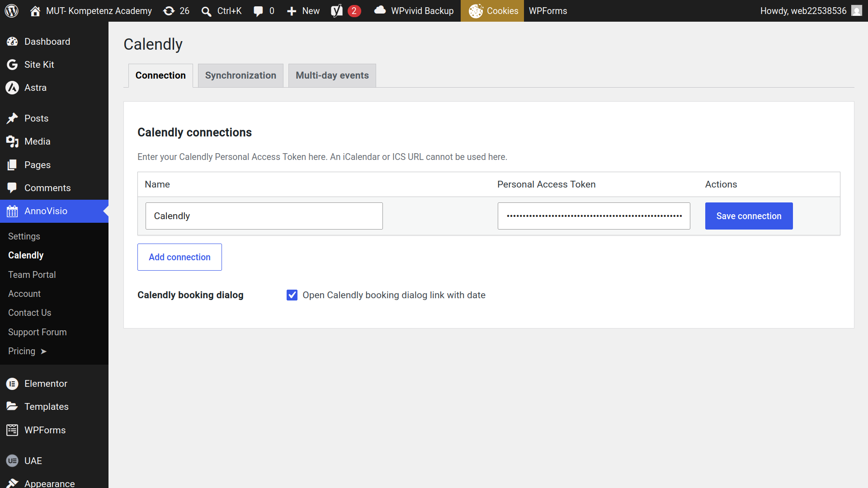Click the Site Kit Google icon
This screenshot has width=868, height=488.
pyautogui.click(x=12, y=65)
